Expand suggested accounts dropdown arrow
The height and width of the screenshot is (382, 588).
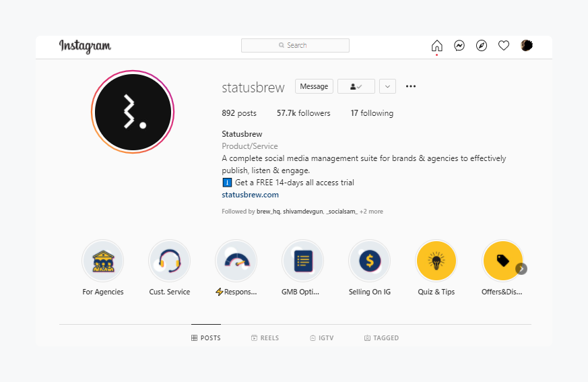point(387,86)
